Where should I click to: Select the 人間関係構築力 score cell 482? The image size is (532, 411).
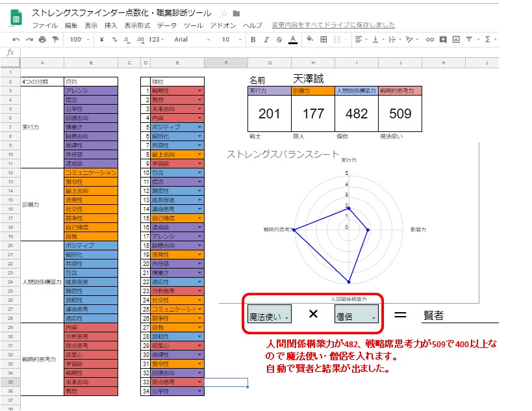pos(357,113)
